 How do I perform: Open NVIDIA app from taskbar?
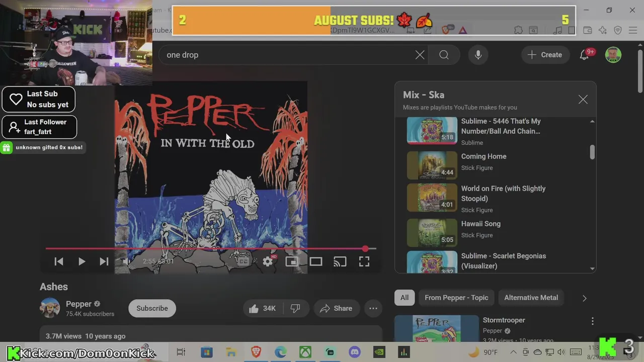click(379, 352)
